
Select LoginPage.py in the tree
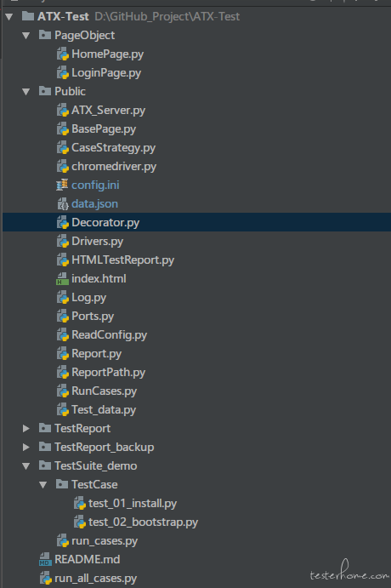[106, 72]
